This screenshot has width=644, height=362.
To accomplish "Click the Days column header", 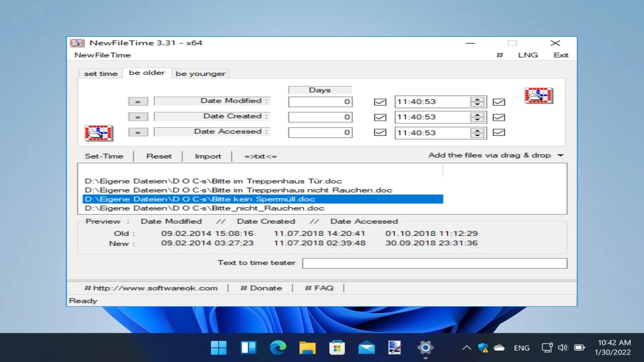I will click(x=320, y=90).
